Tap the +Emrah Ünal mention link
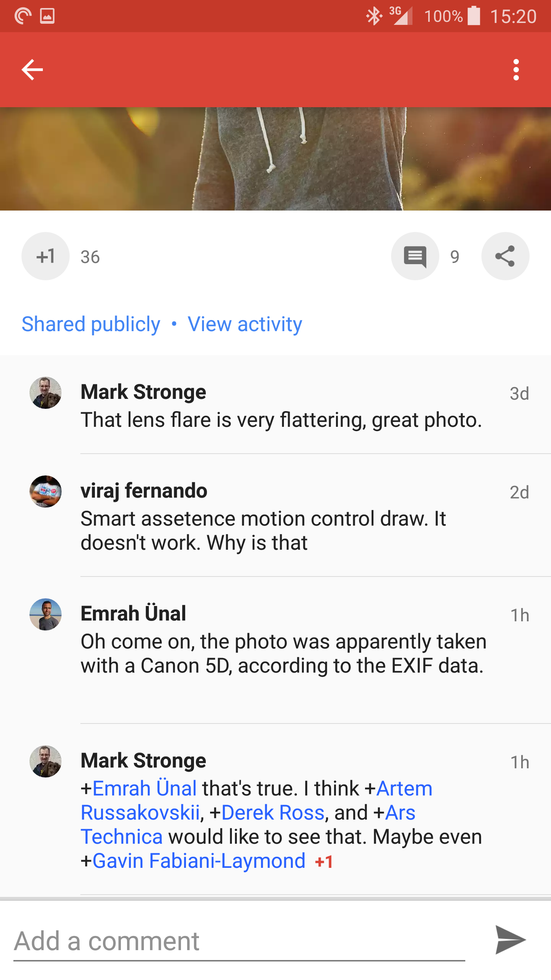 (x=145, y=789)
